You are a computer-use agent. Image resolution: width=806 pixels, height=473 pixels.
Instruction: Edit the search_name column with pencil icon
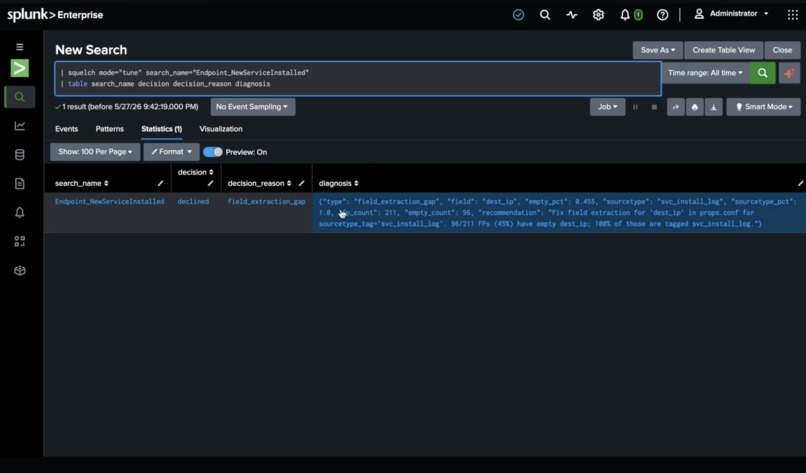160,183
